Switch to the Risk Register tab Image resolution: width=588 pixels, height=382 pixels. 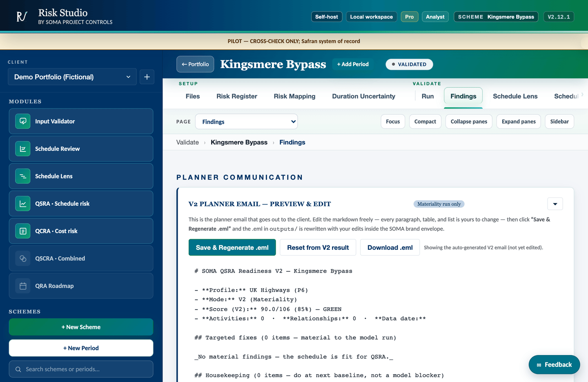[237, 96]
